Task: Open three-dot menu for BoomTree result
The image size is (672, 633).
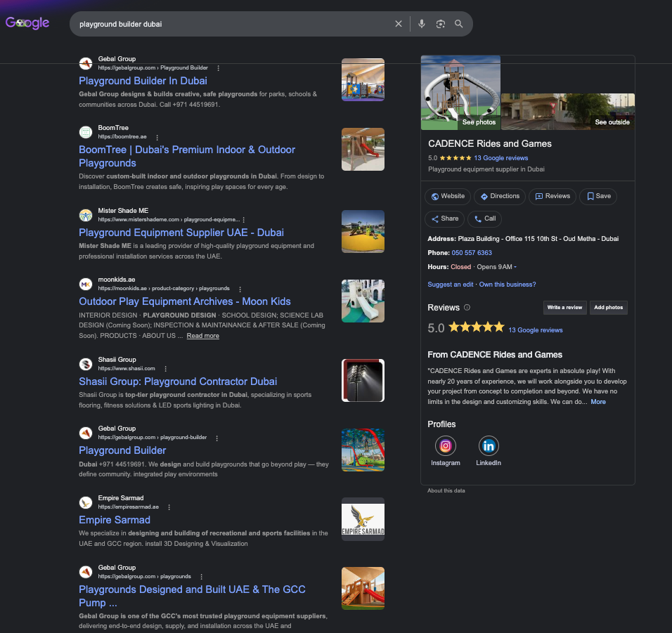Action: click(157, 138)
